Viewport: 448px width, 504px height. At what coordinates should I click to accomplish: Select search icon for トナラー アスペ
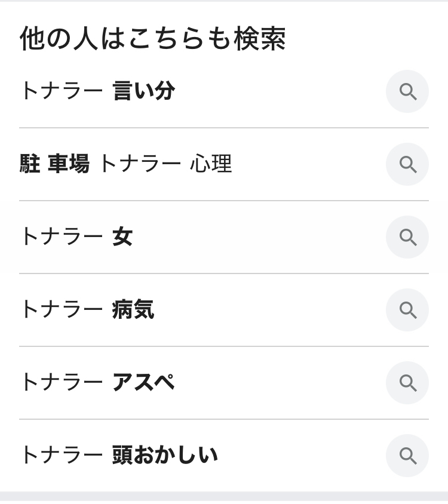pos(407,383)
